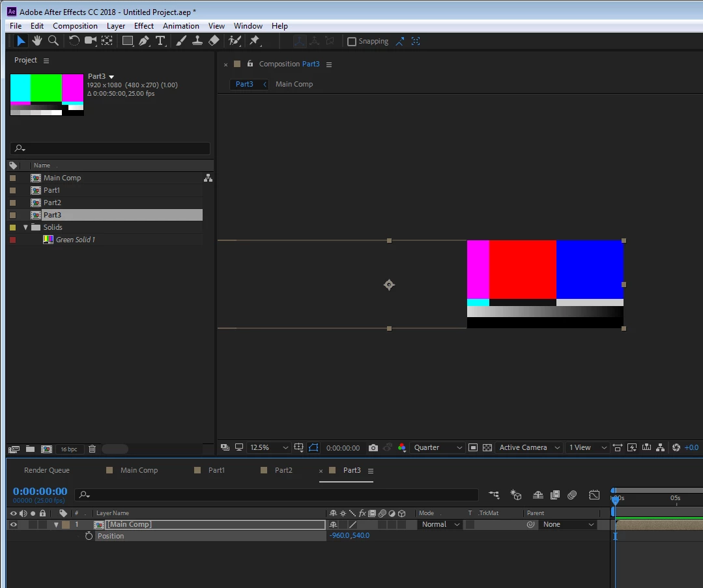Select the Horizontal Type tool
The height and width of the screenshot is (588, 703).
click(x=160, y=41)
